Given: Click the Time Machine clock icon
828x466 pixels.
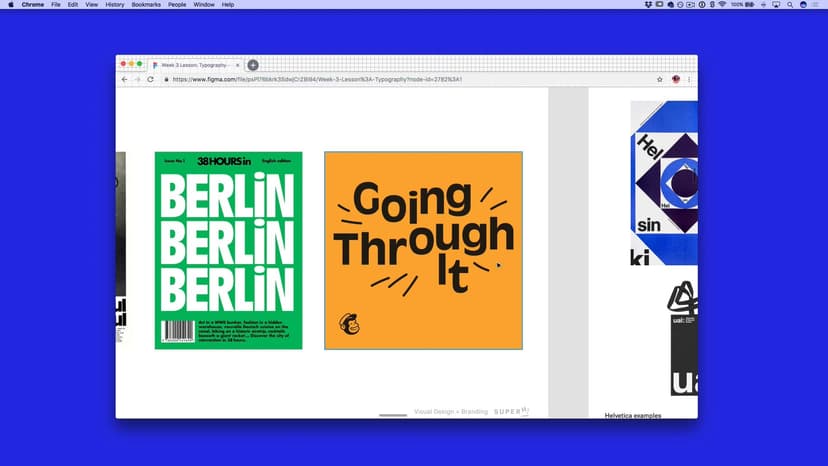Looking at the screenshot, I should (x=680, y=5).
